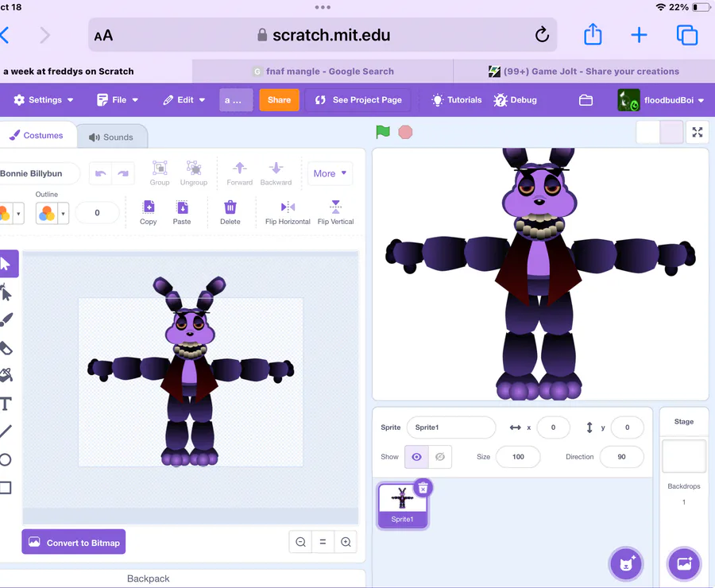Viewport: 715px width, 588px height.
Task: Enter full screen stage mode
Action: tap(698, 132)
